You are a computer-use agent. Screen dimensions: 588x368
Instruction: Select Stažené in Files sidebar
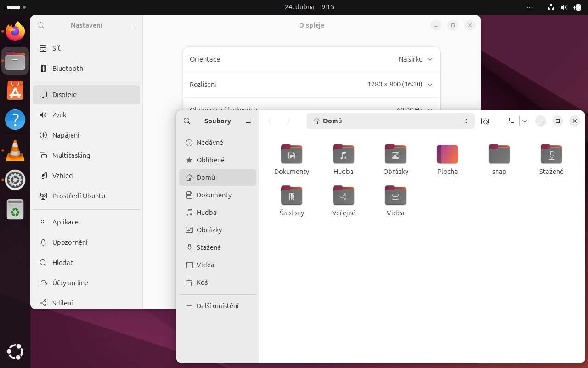(218, 247)
